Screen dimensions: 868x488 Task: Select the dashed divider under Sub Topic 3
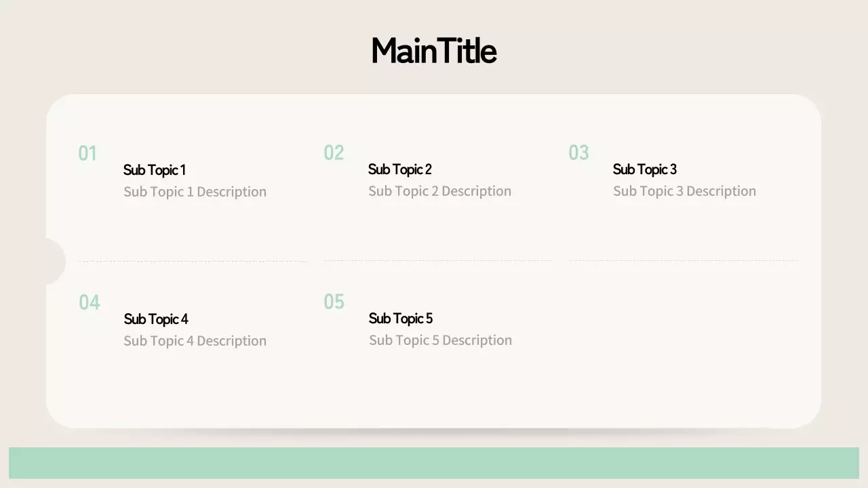(684, 260)
